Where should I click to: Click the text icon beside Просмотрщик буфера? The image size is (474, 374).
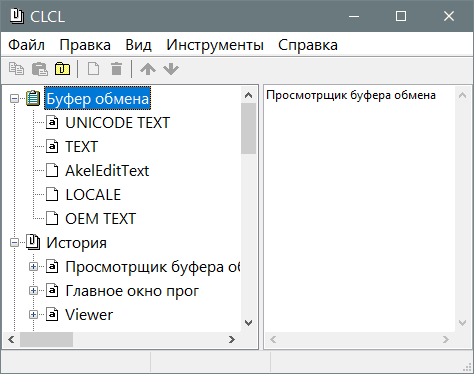[52, 266]
